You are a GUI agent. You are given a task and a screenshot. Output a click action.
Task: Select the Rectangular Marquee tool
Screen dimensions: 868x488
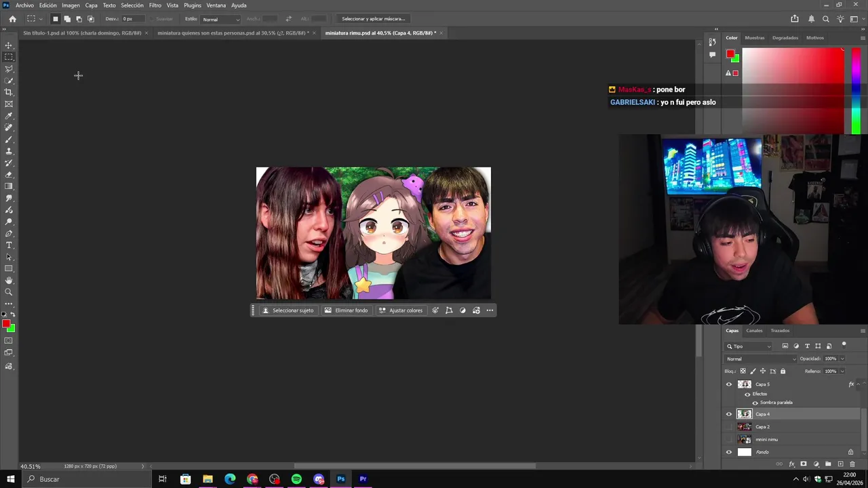point(9,57)
